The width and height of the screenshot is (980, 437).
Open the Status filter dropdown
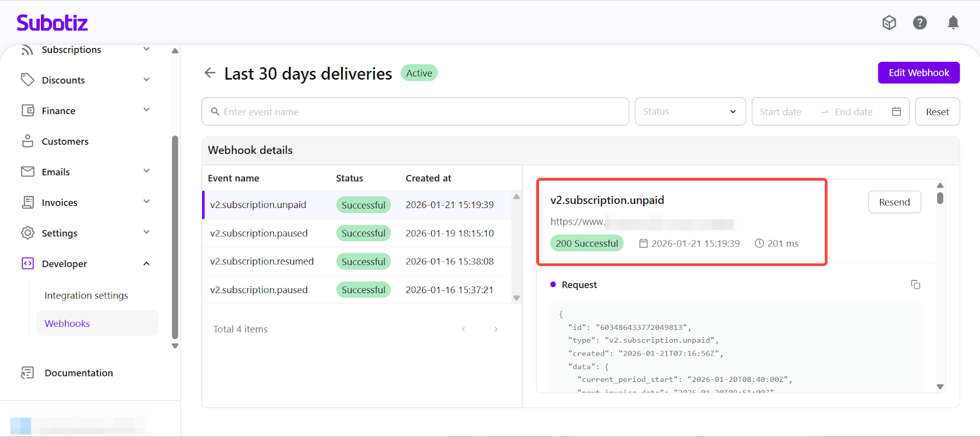(x=690, y=111)
